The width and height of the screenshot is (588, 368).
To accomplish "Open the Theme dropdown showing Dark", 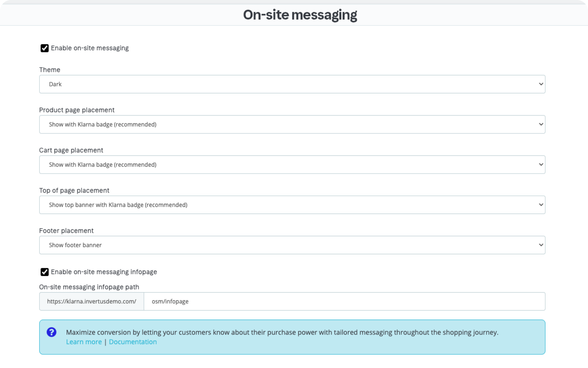I will 292,84.
